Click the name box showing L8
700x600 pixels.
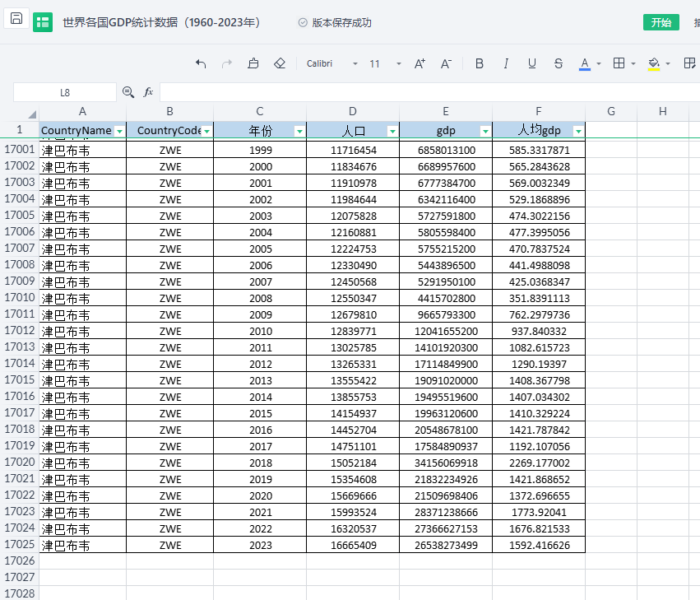65,92
